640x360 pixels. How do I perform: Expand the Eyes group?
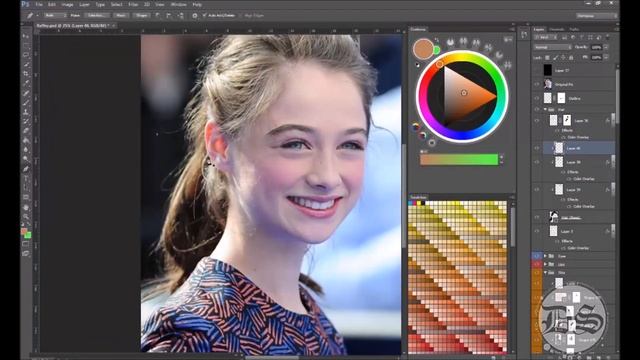(545, 256)
